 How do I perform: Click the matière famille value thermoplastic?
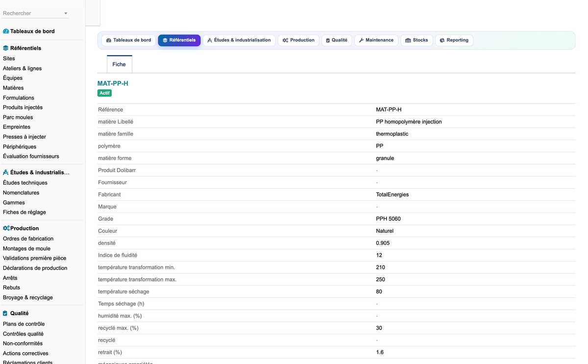tap(392, 134)
